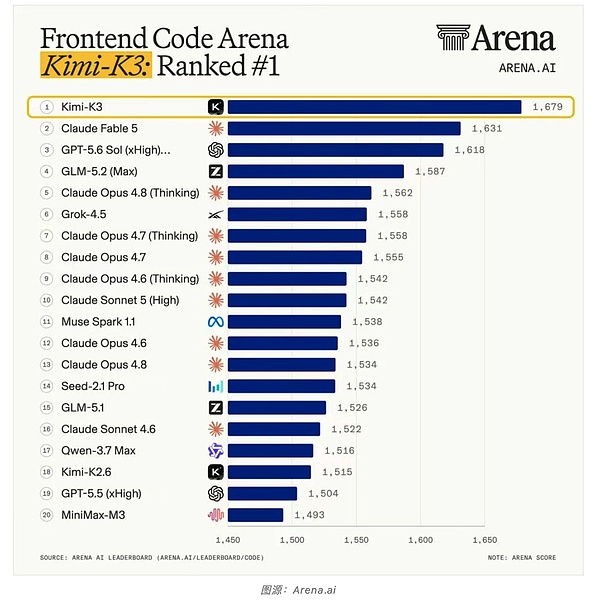
Task: Click the Qwen logo beside Qwen-3.7 Max
Action: (x=215, y=451)
